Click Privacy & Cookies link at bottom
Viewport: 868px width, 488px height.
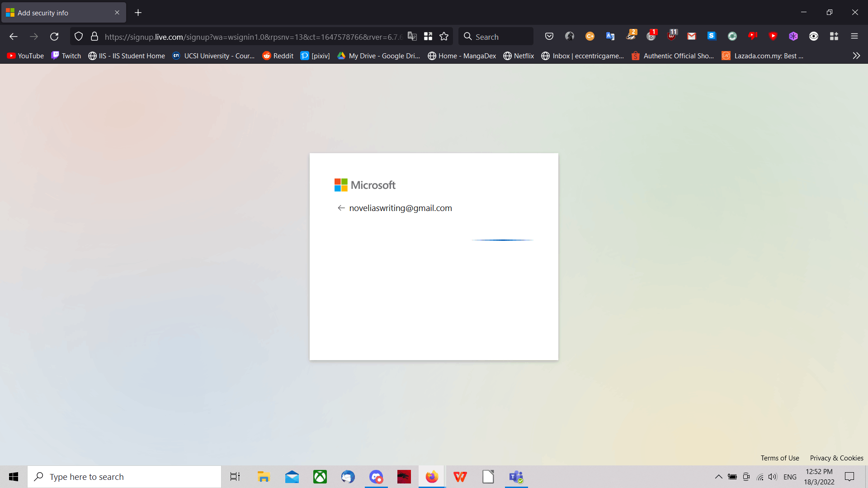[837, 458]
